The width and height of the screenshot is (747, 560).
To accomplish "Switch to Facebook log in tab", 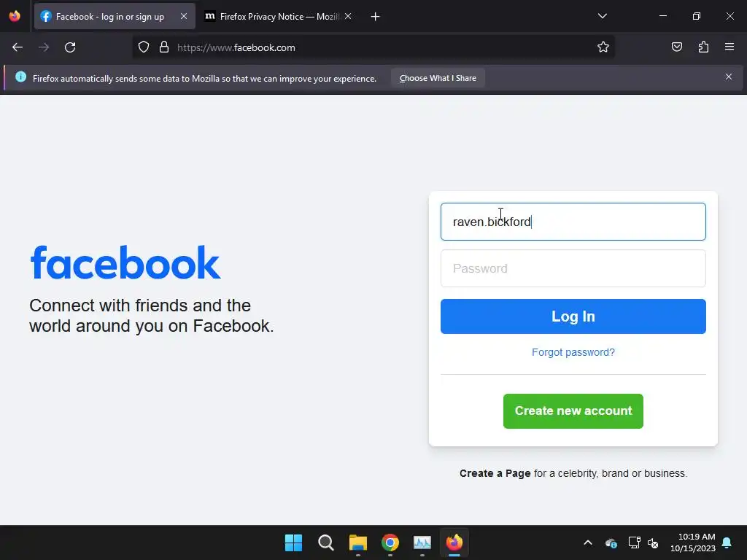I will tap(115, 17).
